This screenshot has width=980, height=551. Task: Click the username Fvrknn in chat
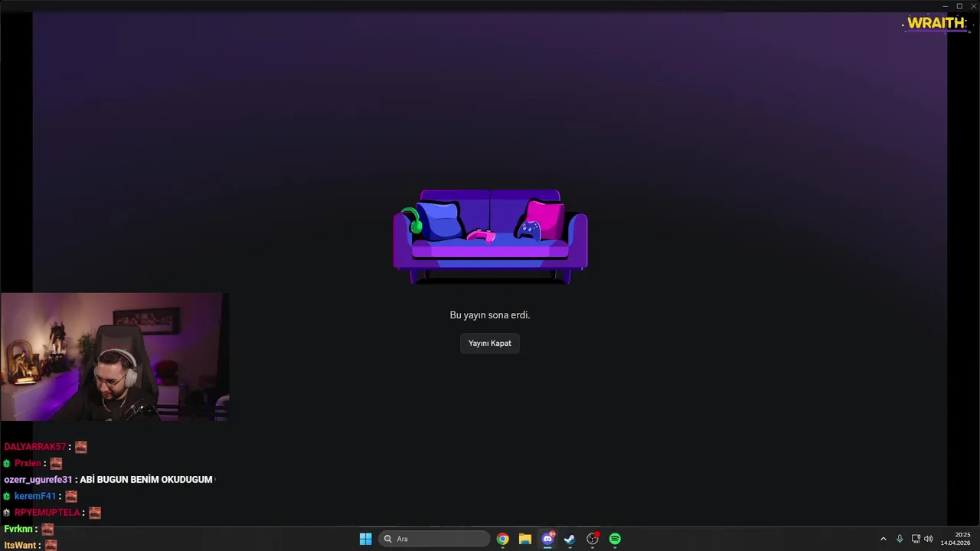(18, 529)
